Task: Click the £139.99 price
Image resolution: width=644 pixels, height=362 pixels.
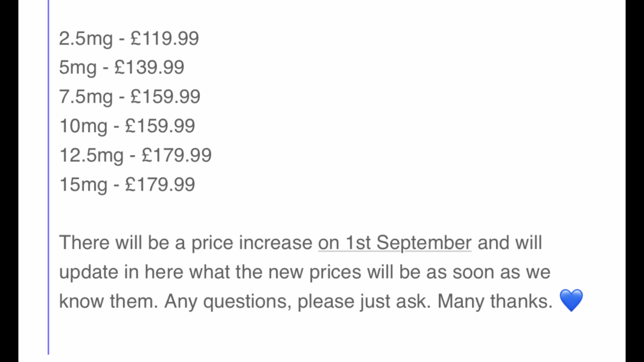Action: point(149,68)
